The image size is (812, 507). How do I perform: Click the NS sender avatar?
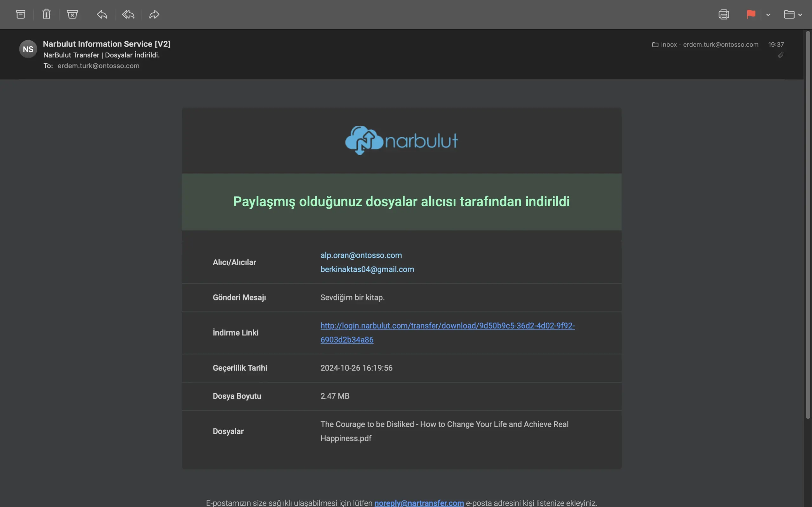(x=28, y=49)
